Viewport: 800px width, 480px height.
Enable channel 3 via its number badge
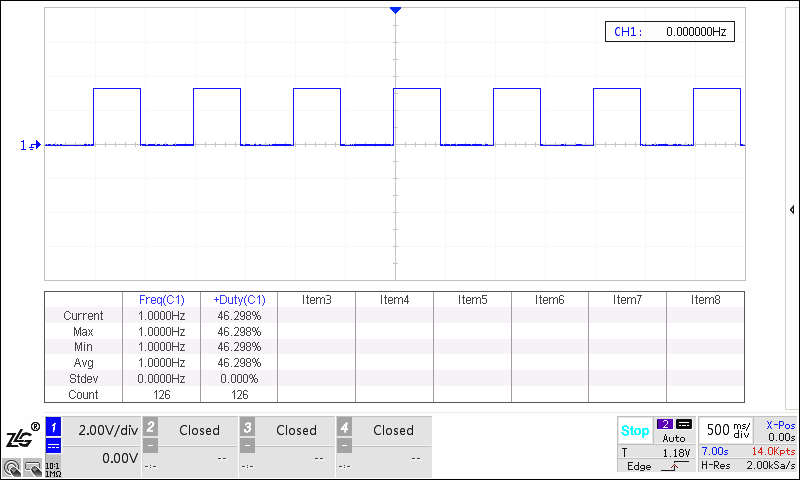pos(247,426)
